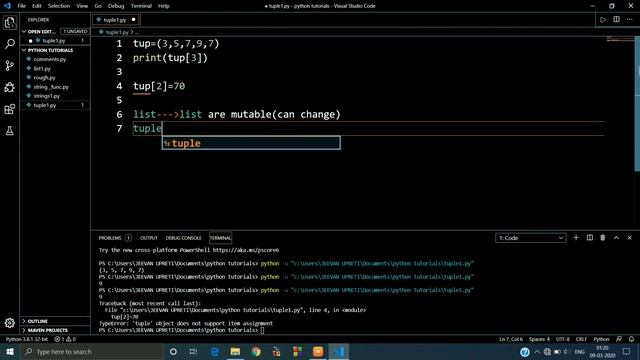Launch Microsoft Edge from taskbar
Screen dimensions: 640x360
click(215, 351)
